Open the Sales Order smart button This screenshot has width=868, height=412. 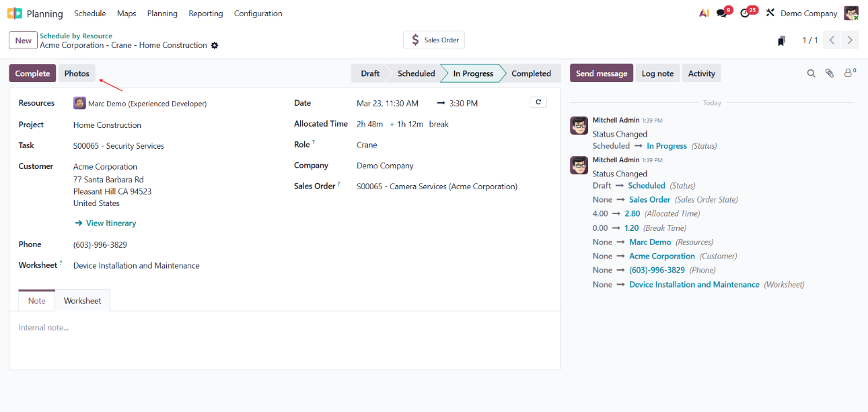(x=434, y=40)
